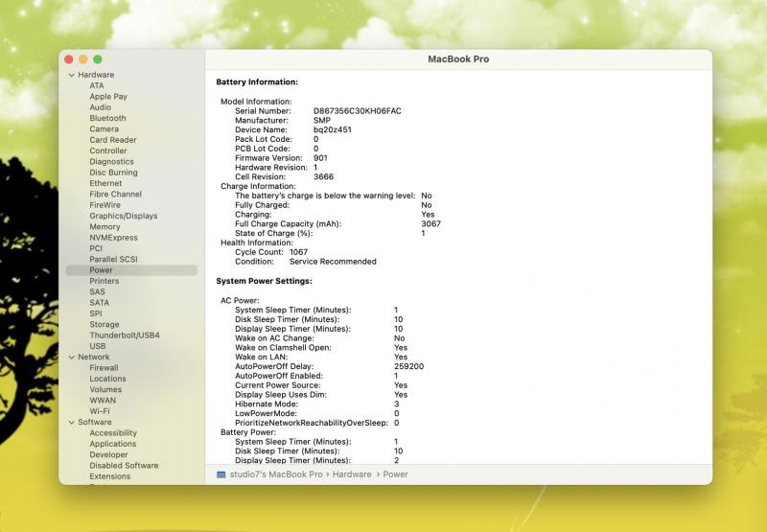Viewport: 767px width, 532px height.
Task: Select PCI in the sidebar
Action: 96,248
